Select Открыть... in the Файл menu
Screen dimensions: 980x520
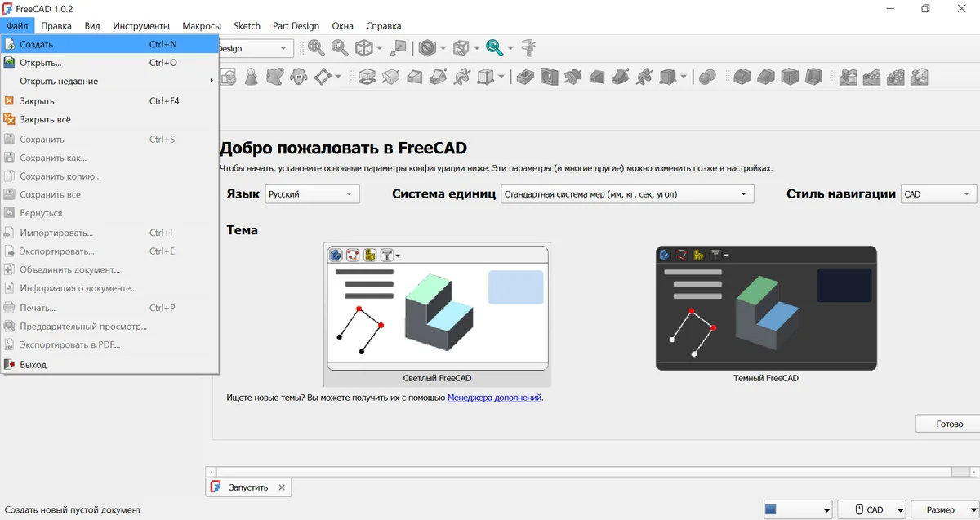(x=41, y=63)
